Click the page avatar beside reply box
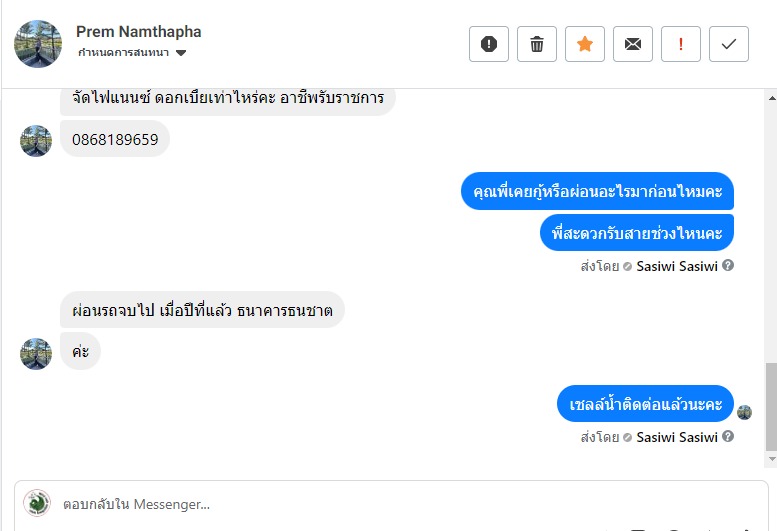Viewport: 777px width, 531px height. click(37, 503)
